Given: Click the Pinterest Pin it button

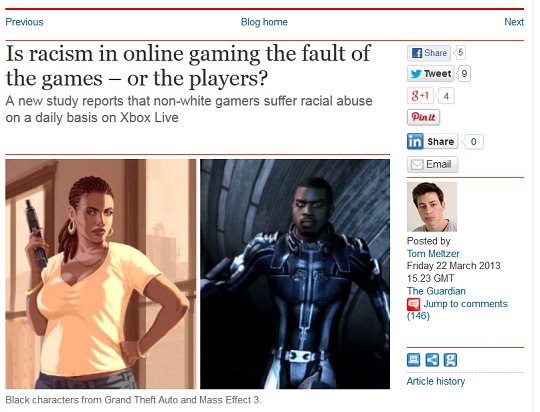Looking at the screenshot, I should (423, 117).
